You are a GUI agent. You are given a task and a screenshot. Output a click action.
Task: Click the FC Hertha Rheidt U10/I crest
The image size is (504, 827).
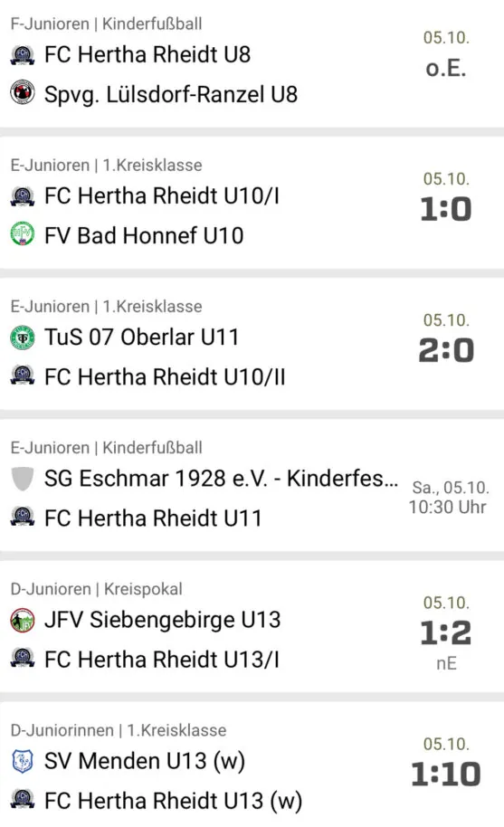coord(23,196)
